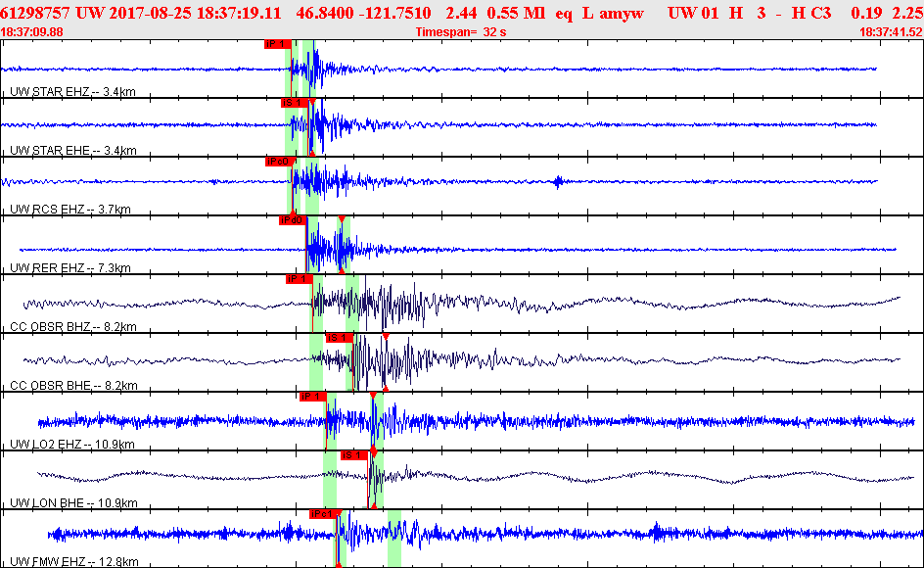Image resolution: width=924 pixels, height=568 pixels.
Task: Click the 0.19 value in the header
Action: click(866, 13)
